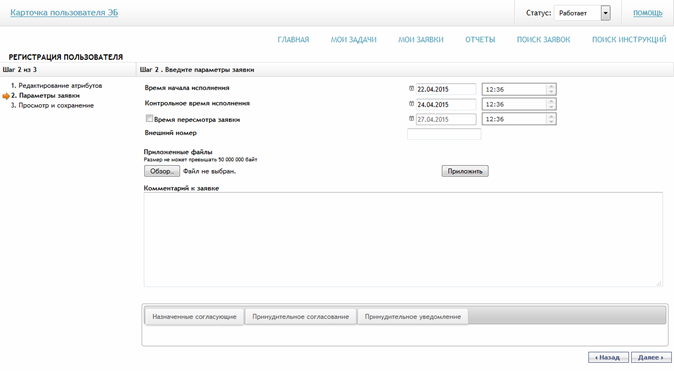Click inside 'Комментарий к заявке' text area

(x=403, y=239)
